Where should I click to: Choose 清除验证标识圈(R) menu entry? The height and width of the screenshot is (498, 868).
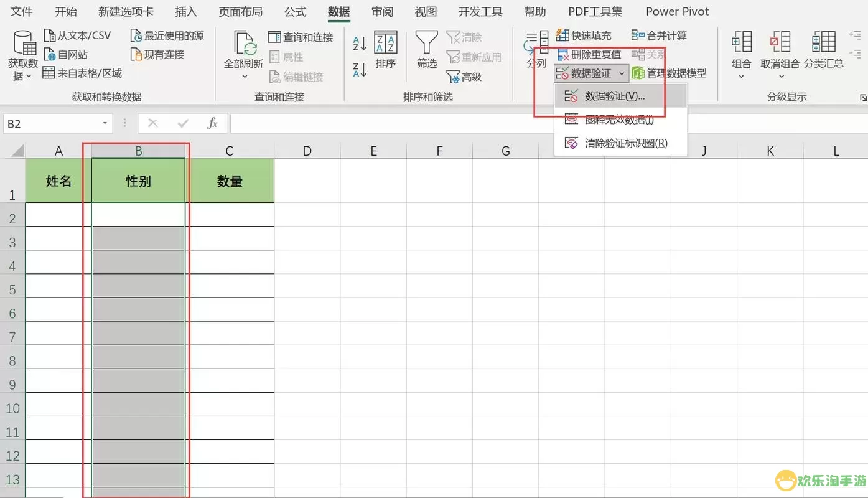coord(620,143)
